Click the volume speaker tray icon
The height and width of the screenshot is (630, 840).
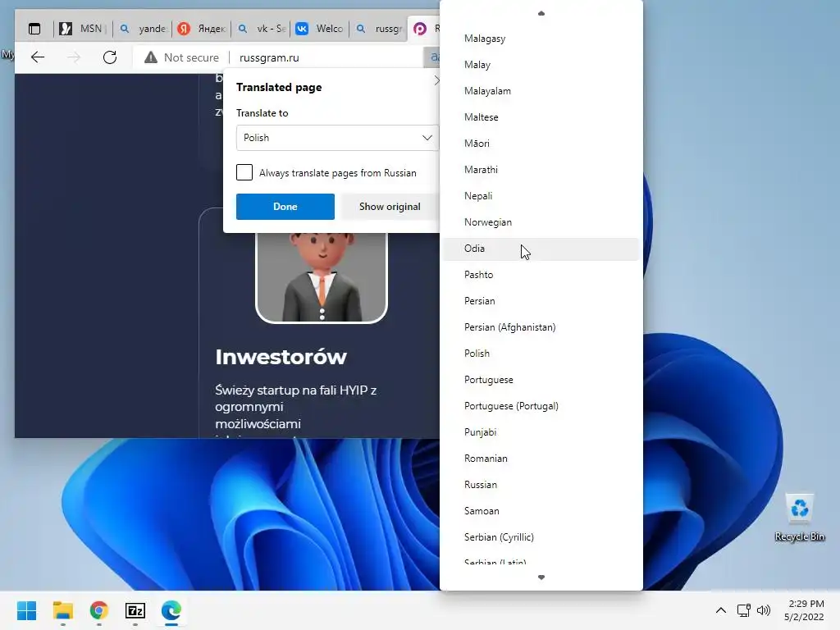[764, 610]
